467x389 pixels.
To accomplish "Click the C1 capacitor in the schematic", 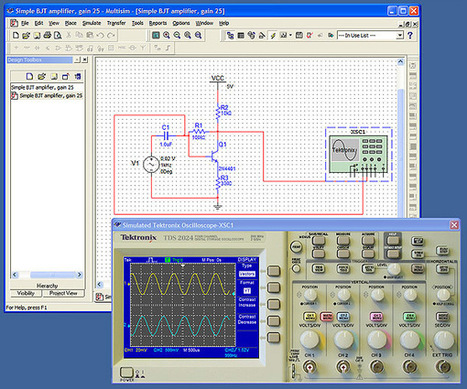I will click(x=166, y=135).
